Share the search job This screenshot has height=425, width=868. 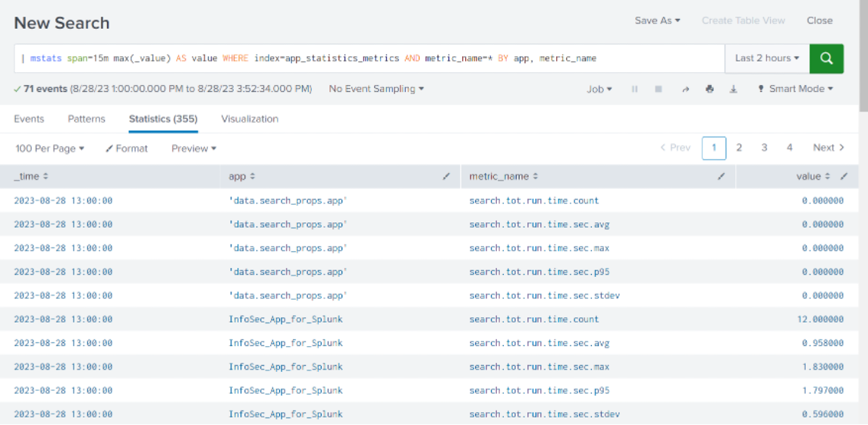point(685,89)
